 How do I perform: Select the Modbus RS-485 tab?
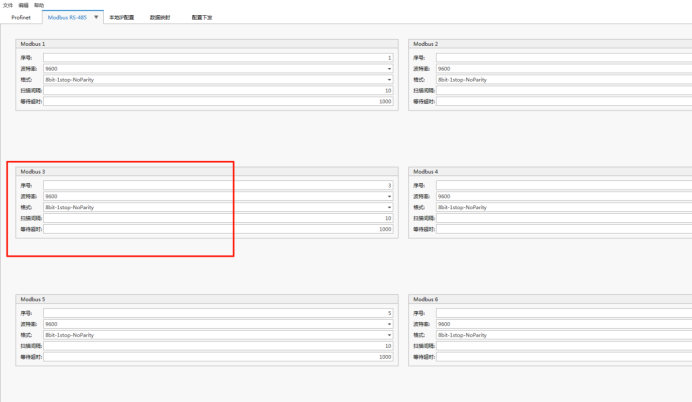coord(67,17)
